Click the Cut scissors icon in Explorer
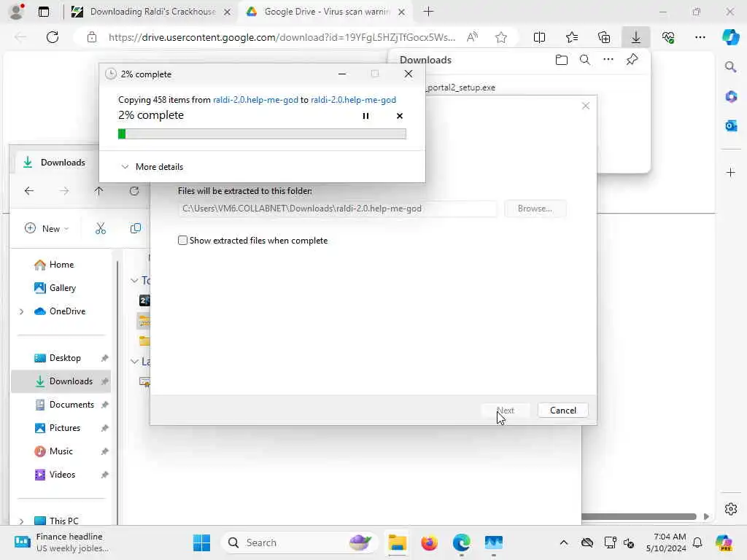The width and height of the screenshot is (747, 560). (101, 228)
